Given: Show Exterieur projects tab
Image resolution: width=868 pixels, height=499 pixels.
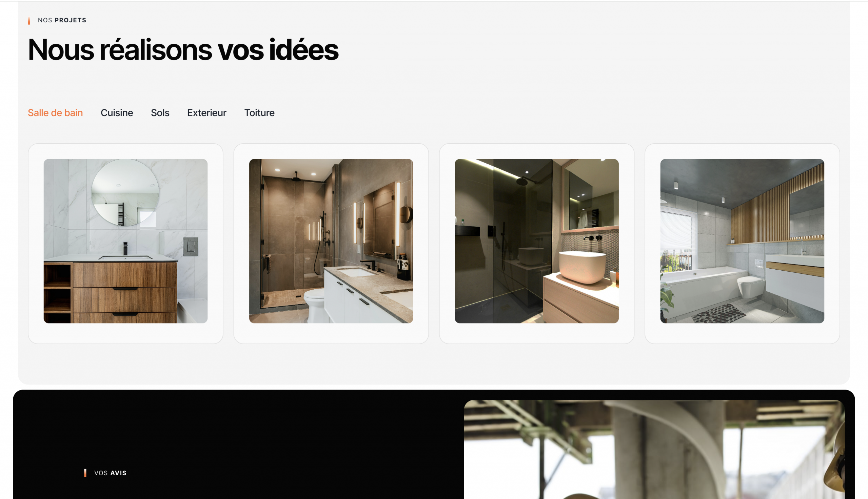Looking at the screenshot, I should (207, 113).
